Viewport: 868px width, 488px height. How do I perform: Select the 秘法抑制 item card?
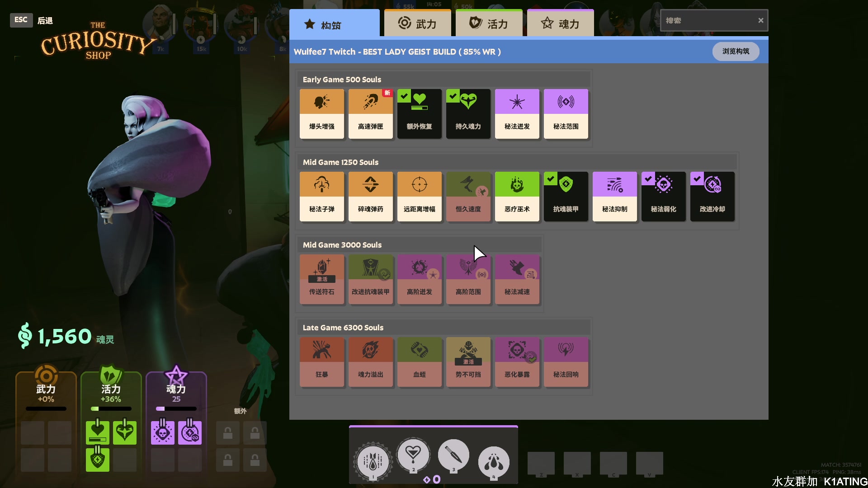click(x=614, y=197)
